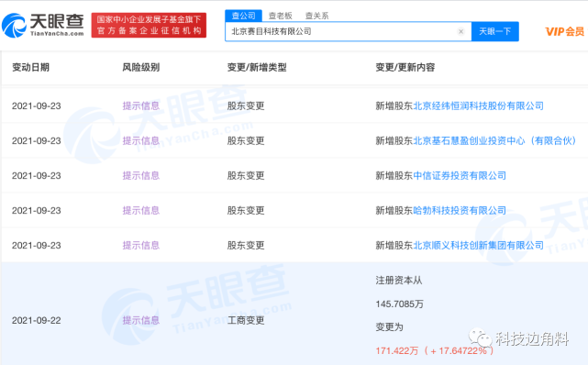Click 提示信息 in the 顺义科技 row
This screenshot has height=365, width=588.
141,246
